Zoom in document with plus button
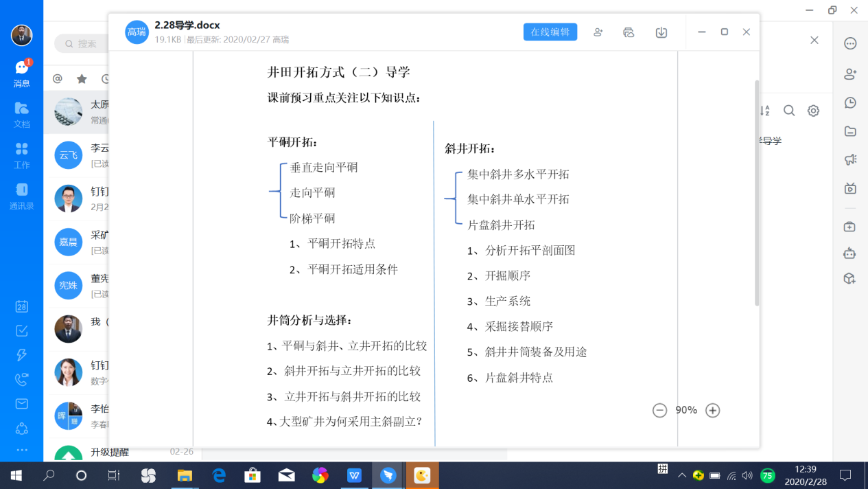 pos(712,410)
